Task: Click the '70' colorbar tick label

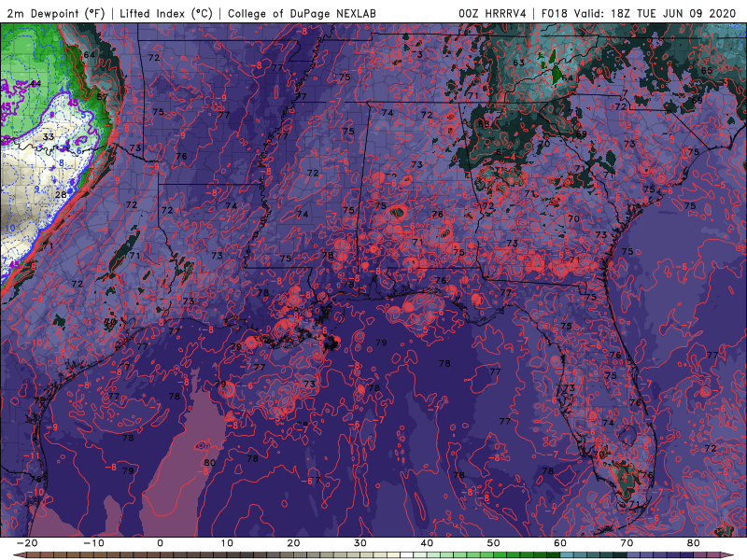Action: [627, 543]
